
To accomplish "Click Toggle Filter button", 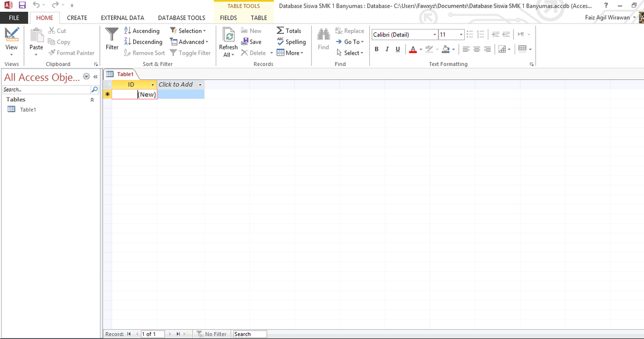I will [x=191, y=53].
